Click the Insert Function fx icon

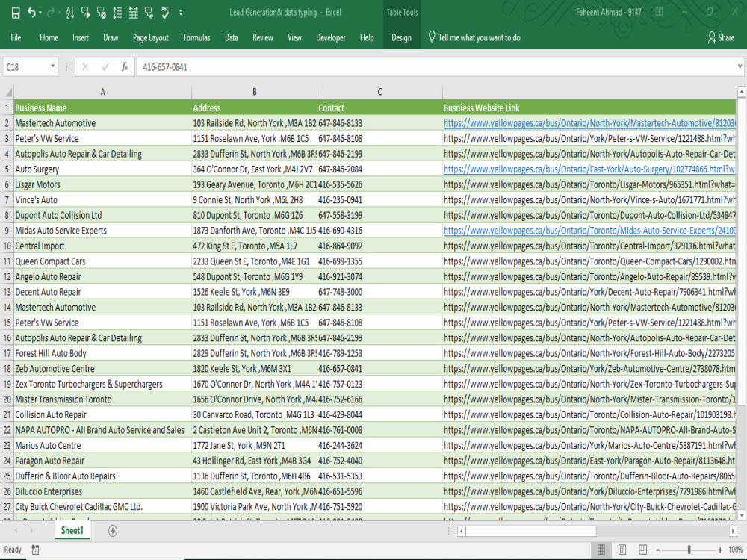(x=124, y=67)
